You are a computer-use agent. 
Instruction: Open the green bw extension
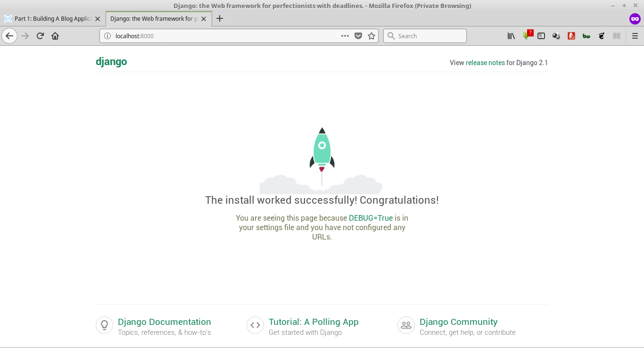point(586,36)
